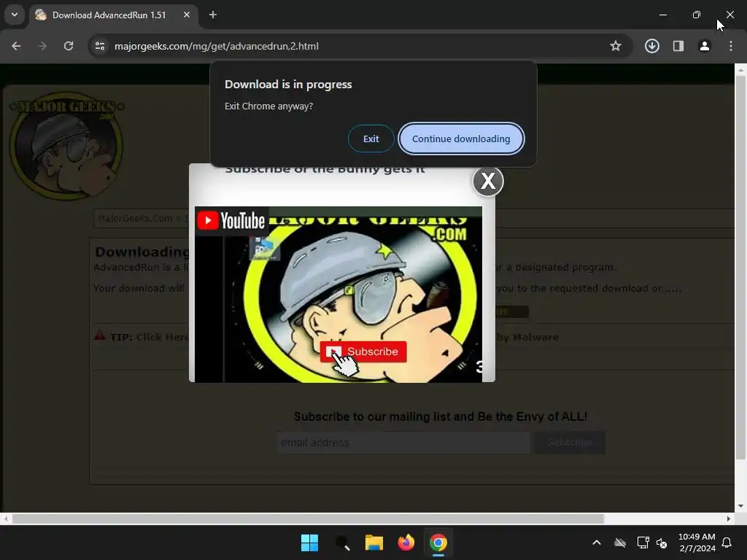This screenshot has width=747, height=560.
Task: Click the horizontal scrollbar thumb
Action: coord(308,518)
